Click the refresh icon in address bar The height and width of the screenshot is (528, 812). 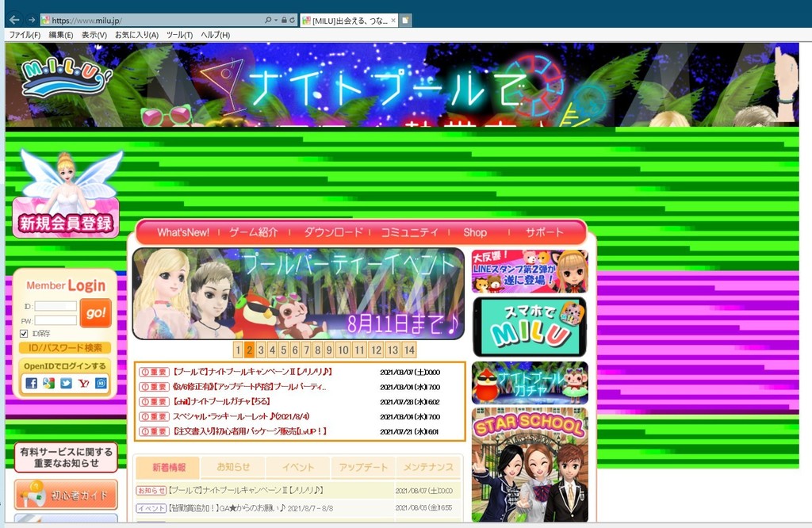tap(293, 20)
